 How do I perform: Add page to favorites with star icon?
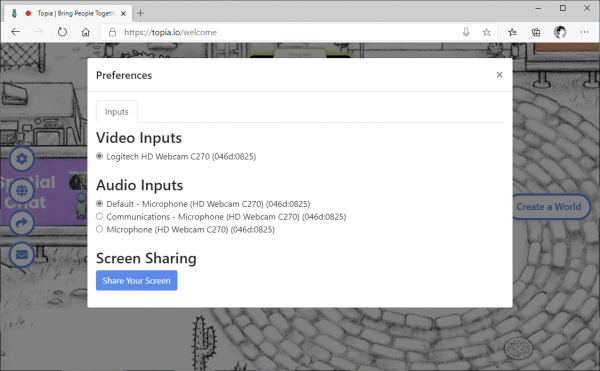(x=486, y=32)
